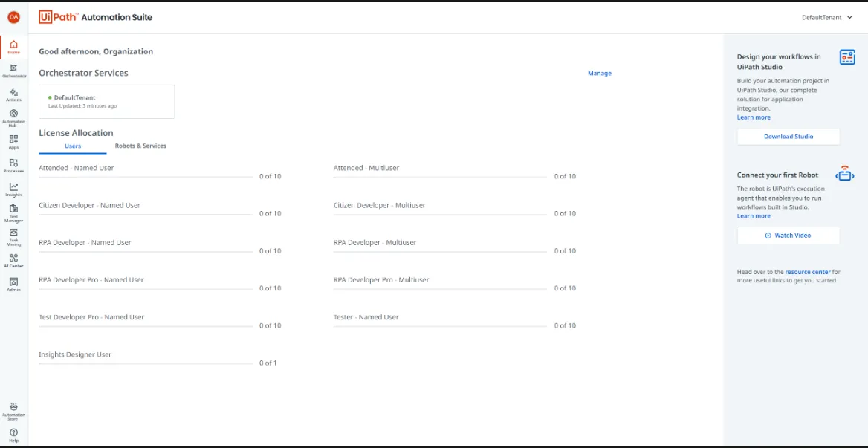The height and width of the screenshot is (448, 868).
Task: Expand the DefaultTenant dropdown in header
Action: pyautogui.click(x=827, y=18)
